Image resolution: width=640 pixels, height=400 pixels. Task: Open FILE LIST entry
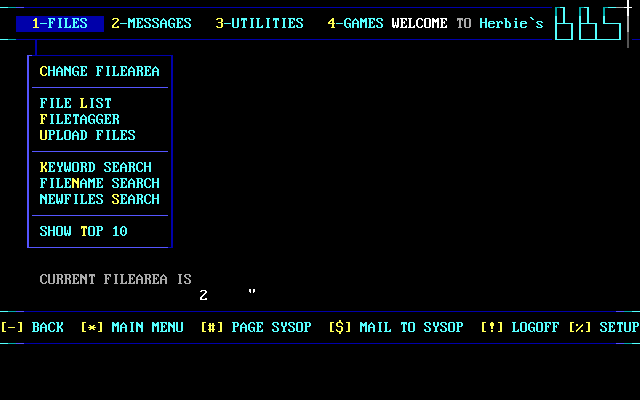point(76,103)
